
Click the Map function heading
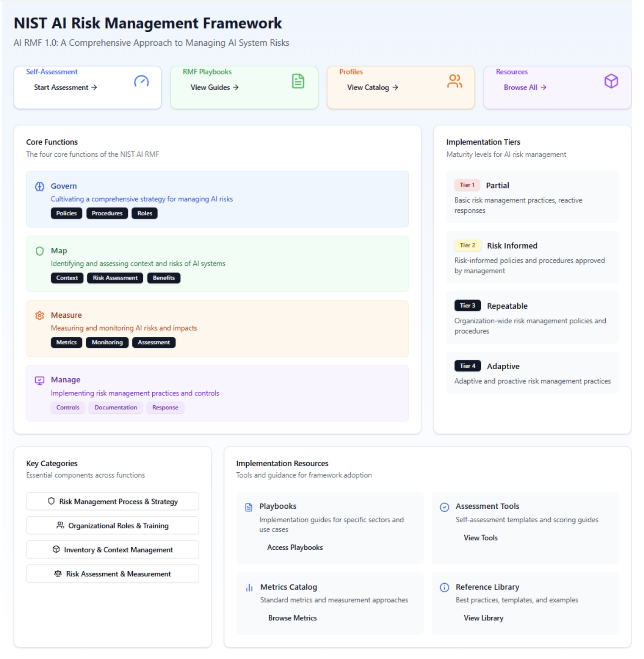[x=59, y=251]
